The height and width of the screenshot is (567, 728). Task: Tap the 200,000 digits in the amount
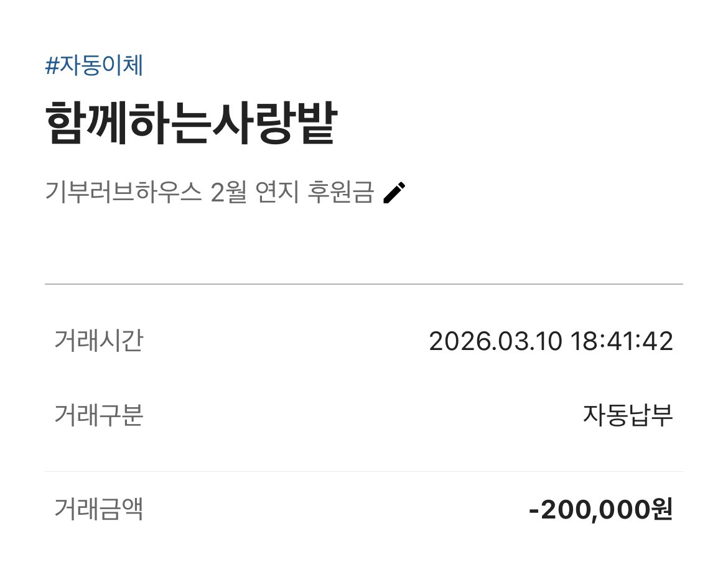click(595, 510)
